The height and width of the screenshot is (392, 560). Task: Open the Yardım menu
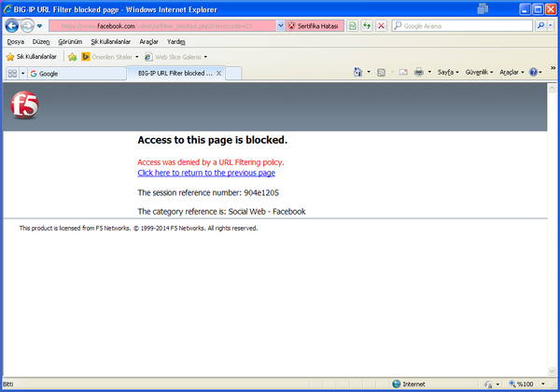pyautogui.click(x=176, y=42)
